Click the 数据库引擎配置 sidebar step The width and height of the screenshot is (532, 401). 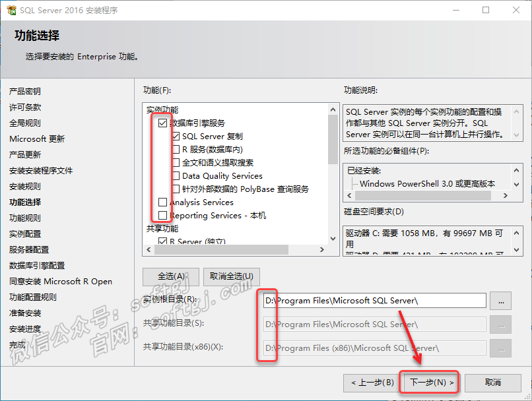pos(37,265)
